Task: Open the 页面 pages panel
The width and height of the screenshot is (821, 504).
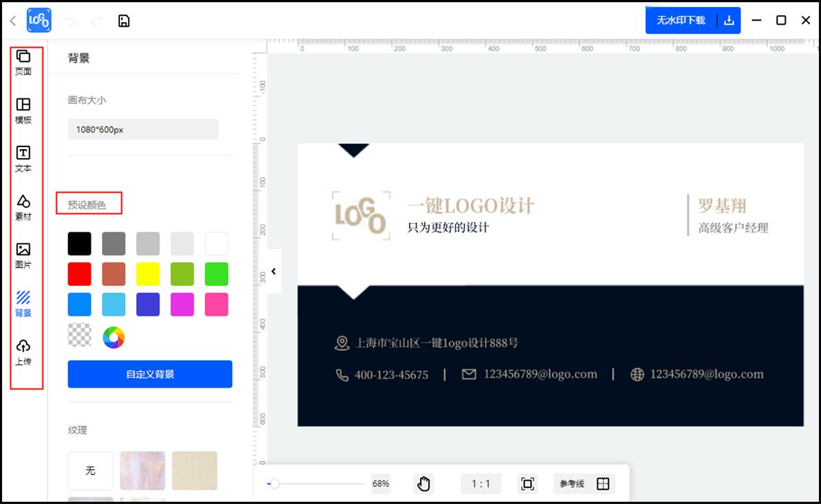Action: pos(23,62)
